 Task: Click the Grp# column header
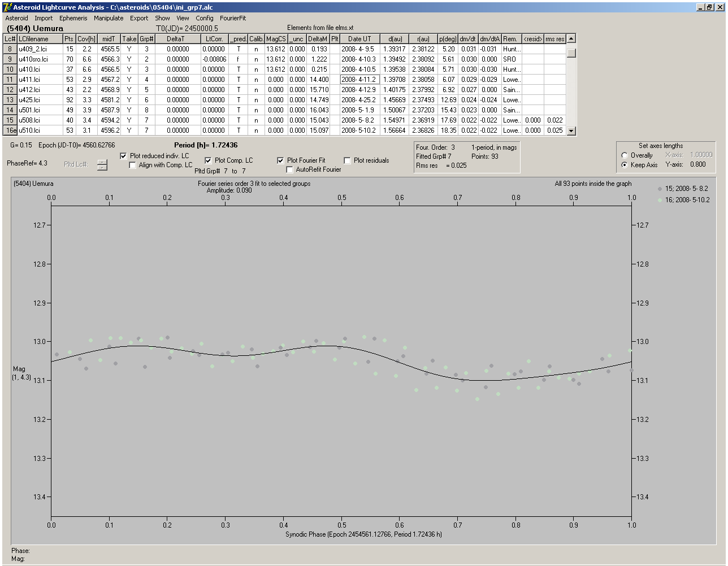click(146, 39)
